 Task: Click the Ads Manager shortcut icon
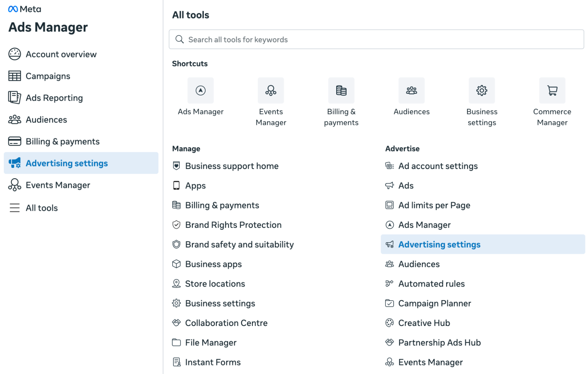200,90
